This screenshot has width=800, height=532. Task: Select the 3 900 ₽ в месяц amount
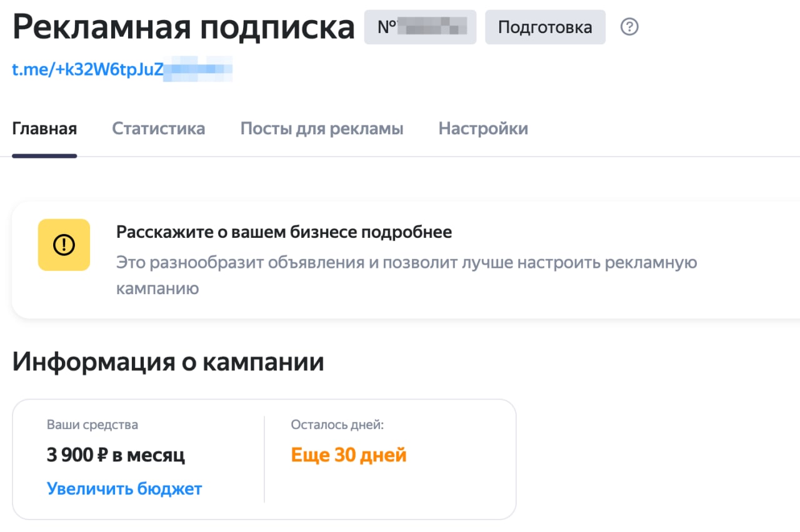pyautogui.click(x=116, y=455)
